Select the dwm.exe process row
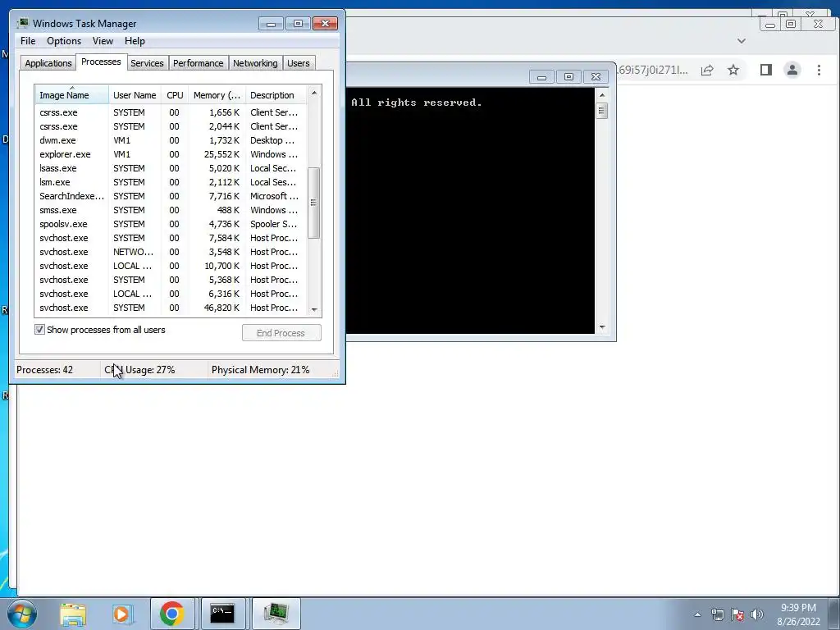The image size is (840, 630). (171, 140)
